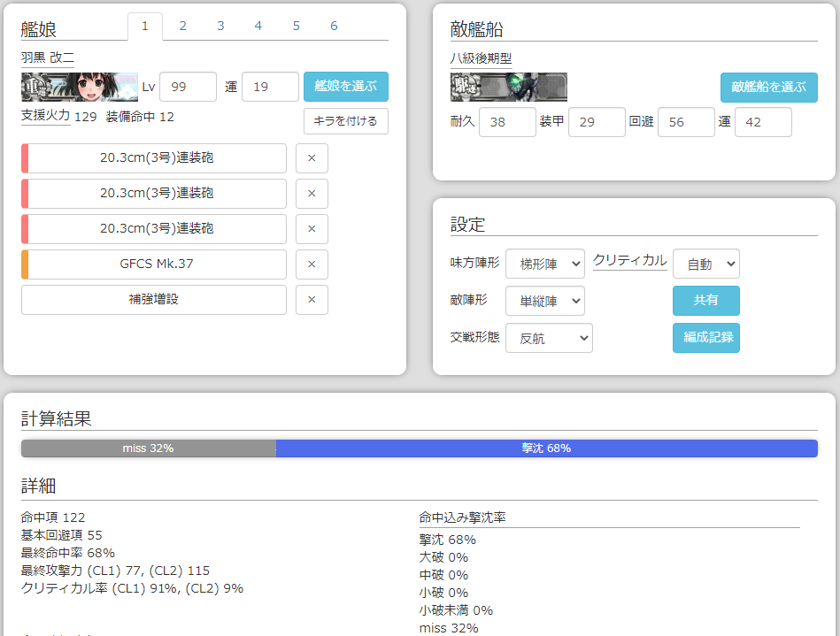The height and width of the screenshot is (636, 840).
Task: Click the 最終命中率 68% line
Action: (68, 553)
